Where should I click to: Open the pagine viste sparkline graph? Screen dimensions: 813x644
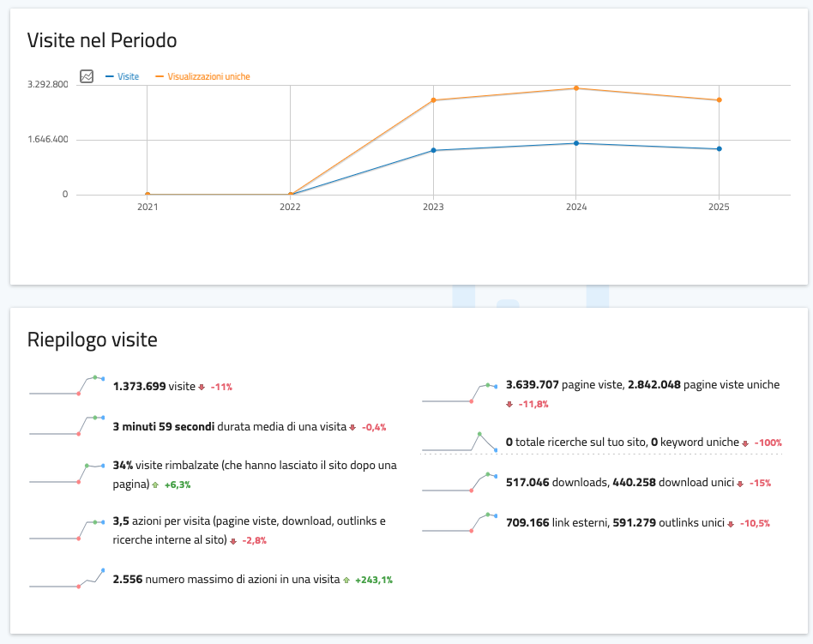click(460, 393)
